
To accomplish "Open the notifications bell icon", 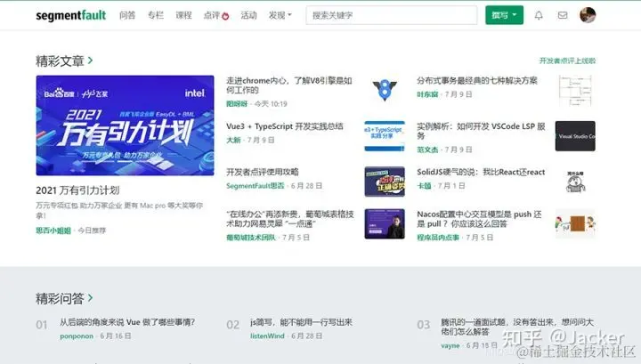I will point(539,15).
